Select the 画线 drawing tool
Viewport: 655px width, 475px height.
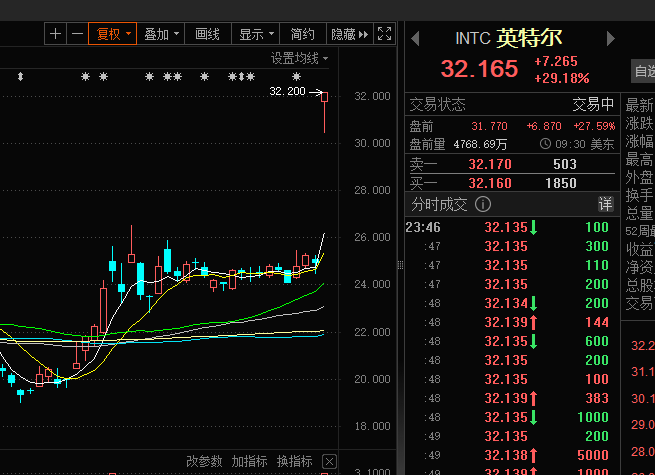coord(207,34)
